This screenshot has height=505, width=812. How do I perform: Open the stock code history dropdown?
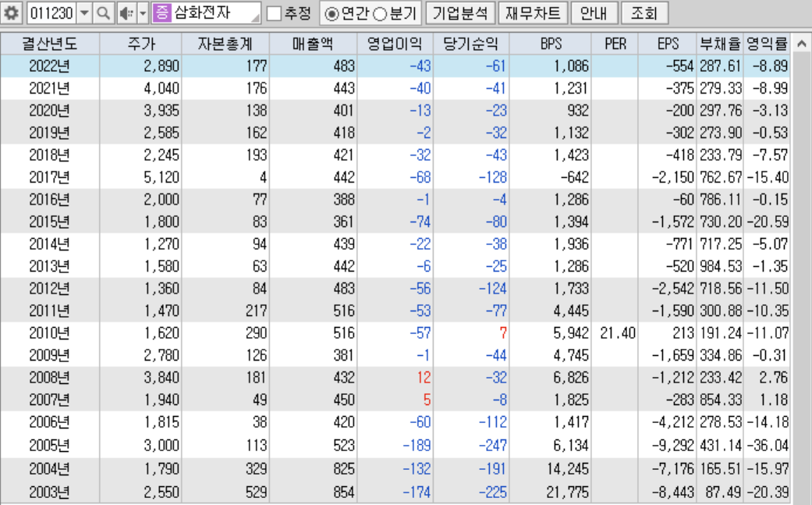[x=84, y=13]
